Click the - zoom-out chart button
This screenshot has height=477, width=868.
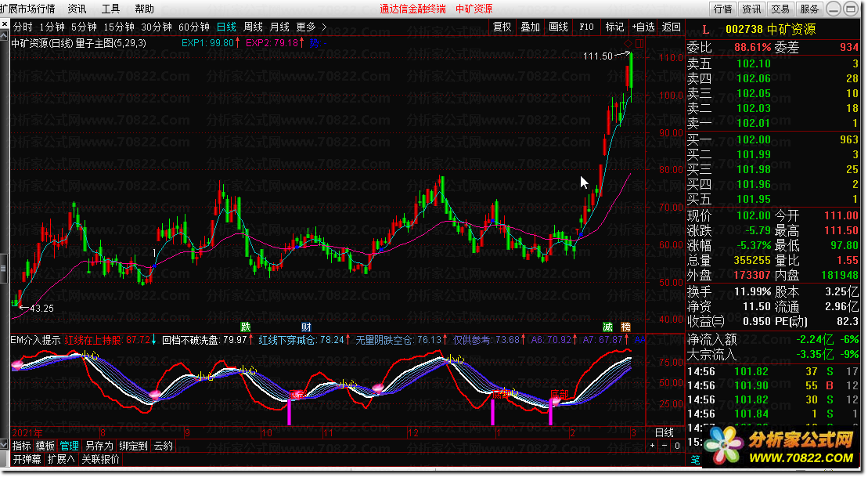pyautogui.click(x=665, y=446)
